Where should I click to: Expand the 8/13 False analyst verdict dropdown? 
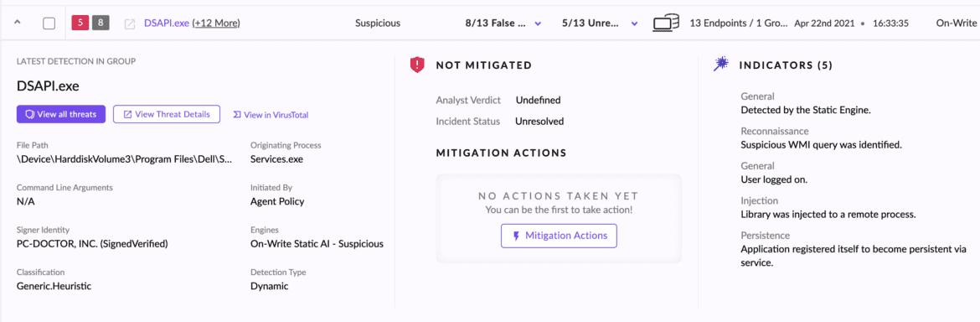pos(538,23)
